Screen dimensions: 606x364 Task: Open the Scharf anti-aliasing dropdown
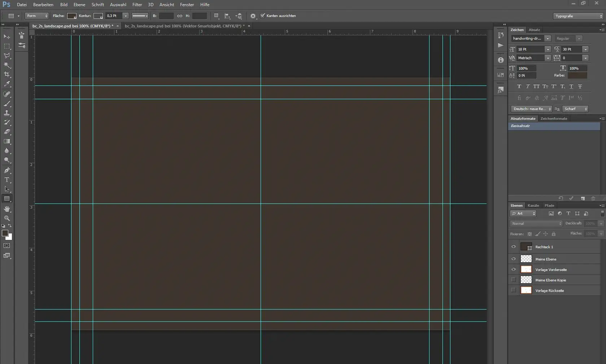pos(575,109)
